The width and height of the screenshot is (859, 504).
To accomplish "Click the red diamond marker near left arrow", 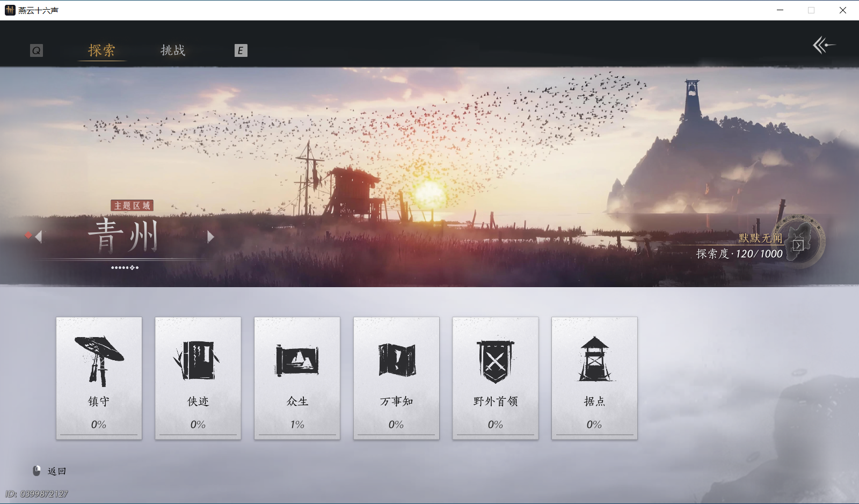I will click(x=28, y=235).
